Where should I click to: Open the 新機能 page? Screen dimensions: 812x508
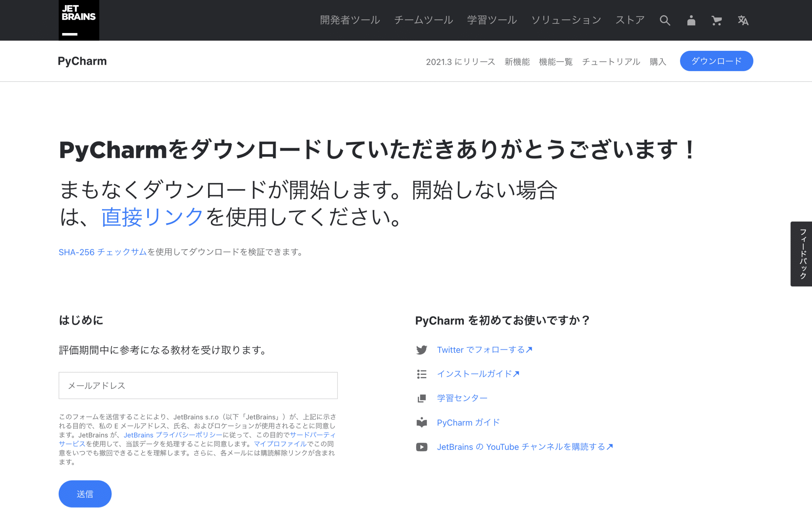[517, 62]
